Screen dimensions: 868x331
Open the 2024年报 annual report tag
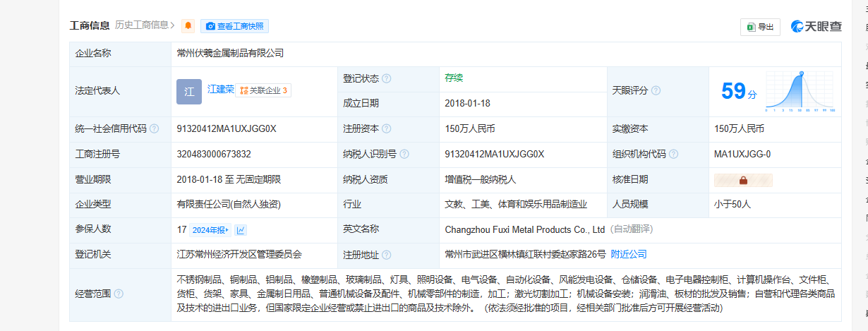pos(210,230)
